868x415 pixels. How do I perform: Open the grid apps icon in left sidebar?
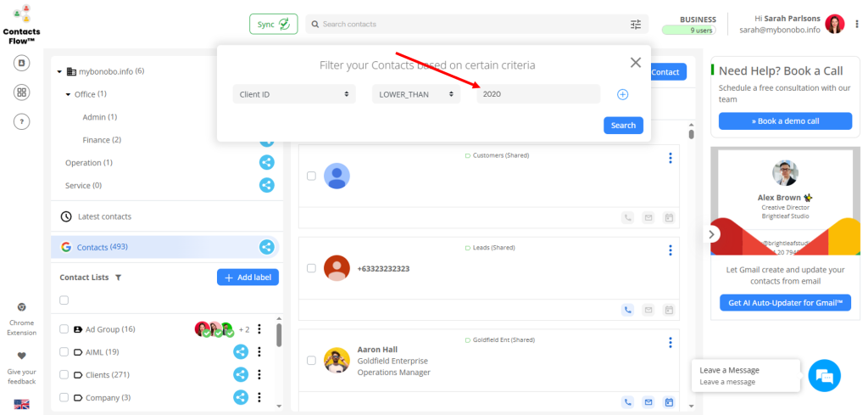[x=22, y=93]
